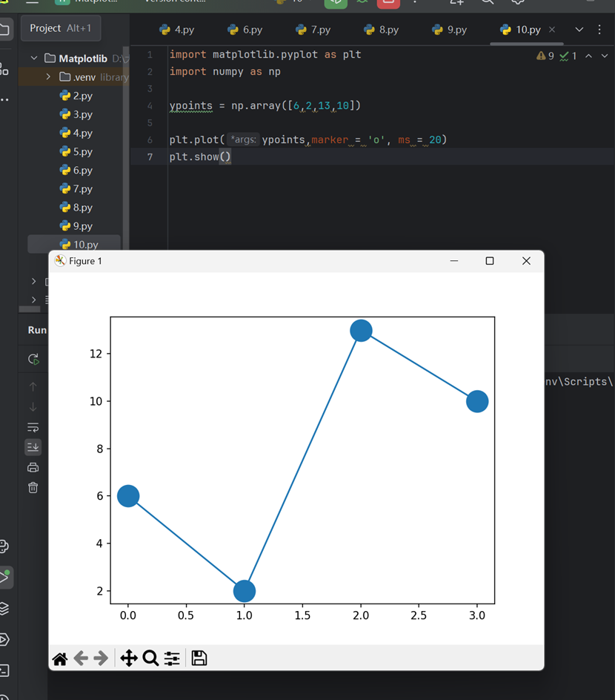Viewport: 615px width, 700px height.
Task: Print the Run console output
Action: point(33,467)
